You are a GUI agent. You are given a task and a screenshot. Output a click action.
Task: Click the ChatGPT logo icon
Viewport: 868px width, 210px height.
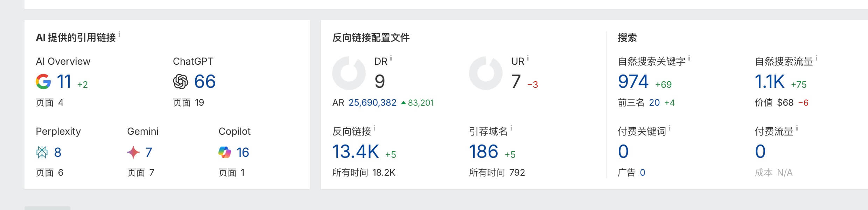181,82
